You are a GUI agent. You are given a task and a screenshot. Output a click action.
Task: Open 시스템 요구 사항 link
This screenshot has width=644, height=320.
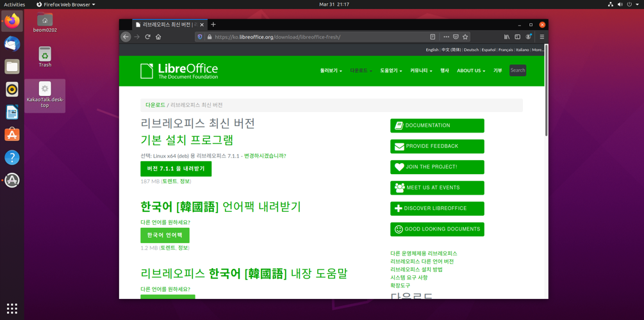point(409,277)
